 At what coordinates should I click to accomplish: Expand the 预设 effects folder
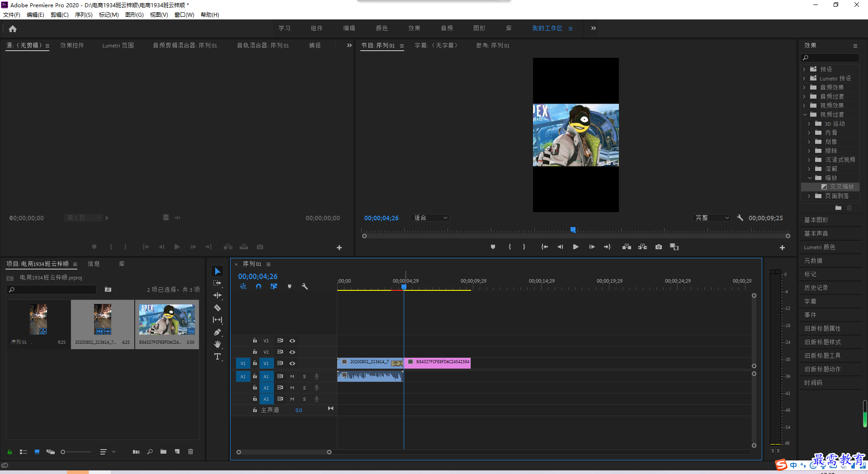point(804,69)
